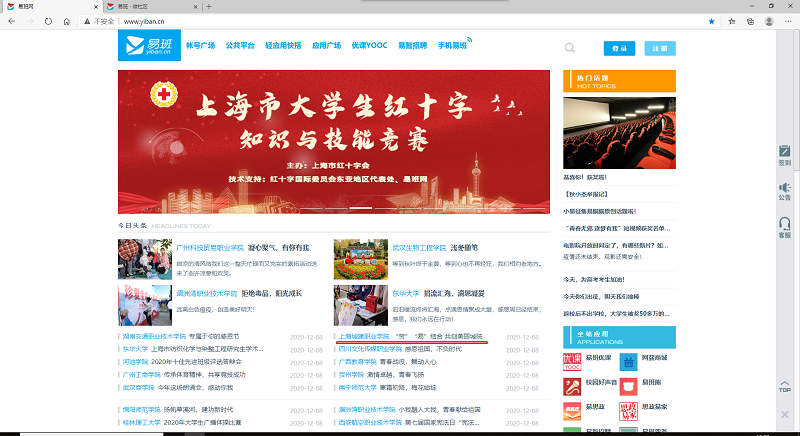Image resolution: width=800 pixels, height=436 pixels.
Task: Open thumbnail beside 东华大学 headline
Action: click(361, 305)
